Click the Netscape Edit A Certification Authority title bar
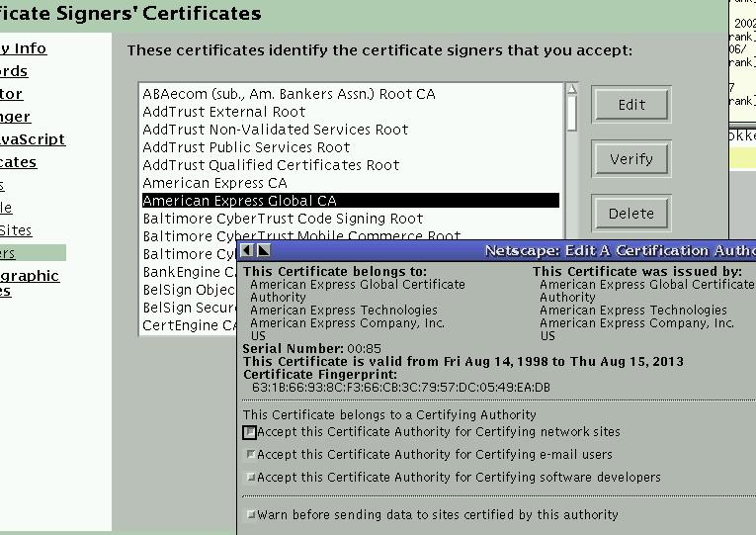Screen dimensions: 756x535 click(497, 250)
